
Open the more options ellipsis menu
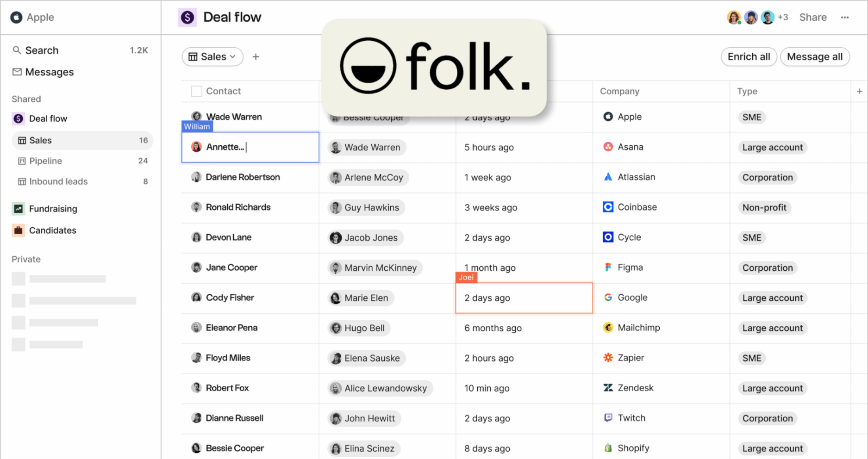pyautogui.click(x=845, y=18)
